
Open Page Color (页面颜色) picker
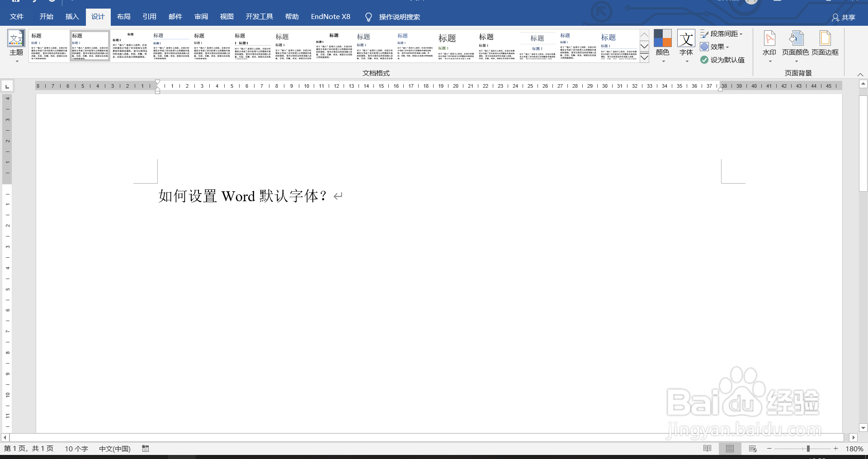click(x=796, y=45)
